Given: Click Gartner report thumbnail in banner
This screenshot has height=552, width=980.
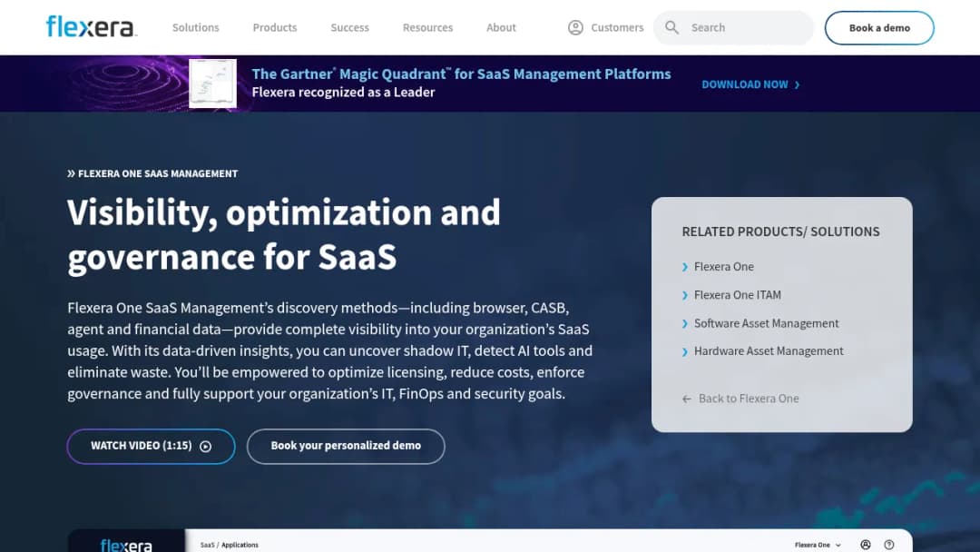Looking at the screenshot, I should 212,84.
